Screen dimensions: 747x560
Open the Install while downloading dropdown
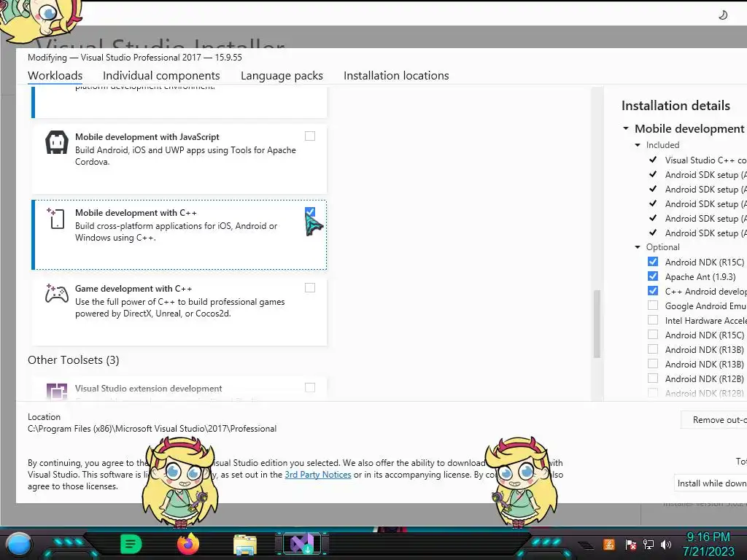(711, 483)
